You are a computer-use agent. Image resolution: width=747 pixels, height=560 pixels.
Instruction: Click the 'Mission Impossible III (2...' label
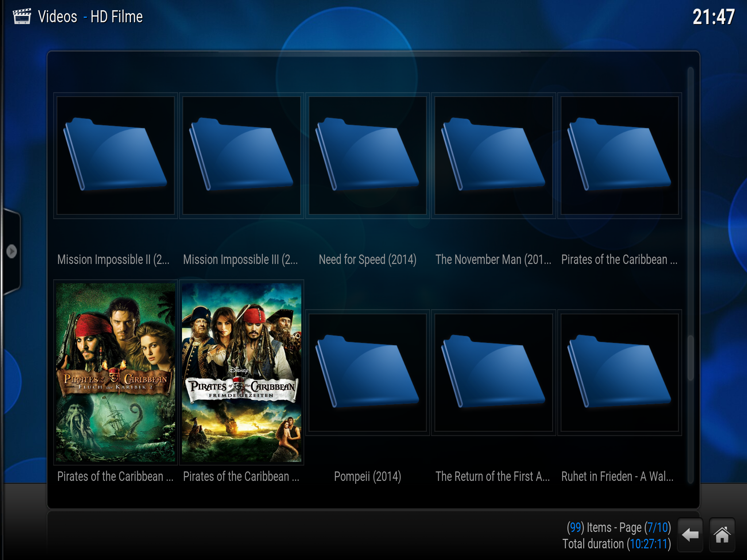point(240,260)
